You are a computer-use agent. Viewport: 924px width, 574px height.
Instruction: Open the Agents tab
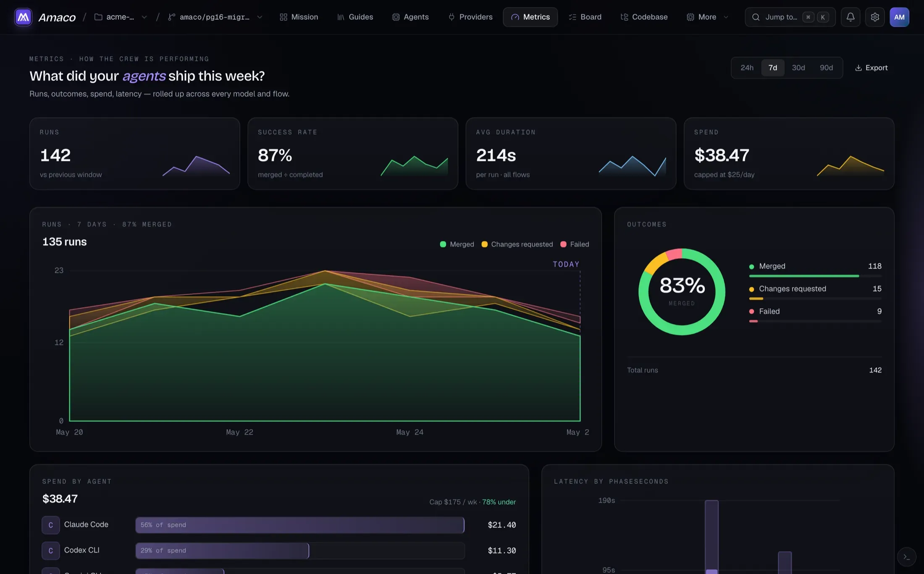point(410,17)
